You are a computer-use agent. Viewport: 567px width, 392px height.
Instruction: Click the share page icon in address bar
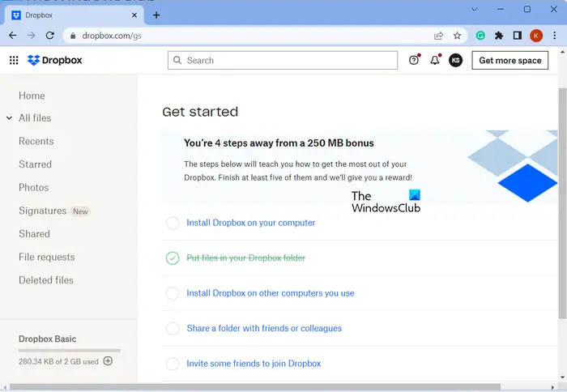click(438, 36)
